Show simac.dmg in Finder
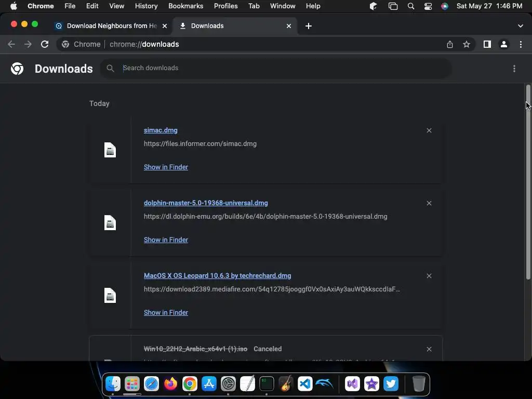This screenshot has height=399, width=532. coord(166,167)
